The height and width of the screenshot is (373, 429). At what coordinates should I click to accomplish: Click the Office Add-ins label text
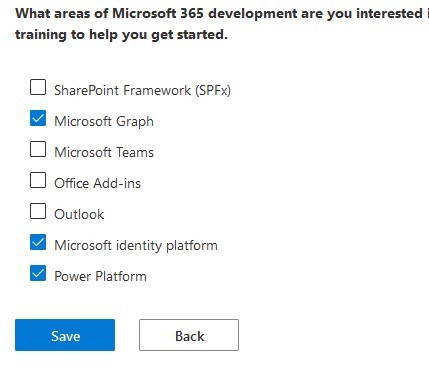(x=97, y=183)
